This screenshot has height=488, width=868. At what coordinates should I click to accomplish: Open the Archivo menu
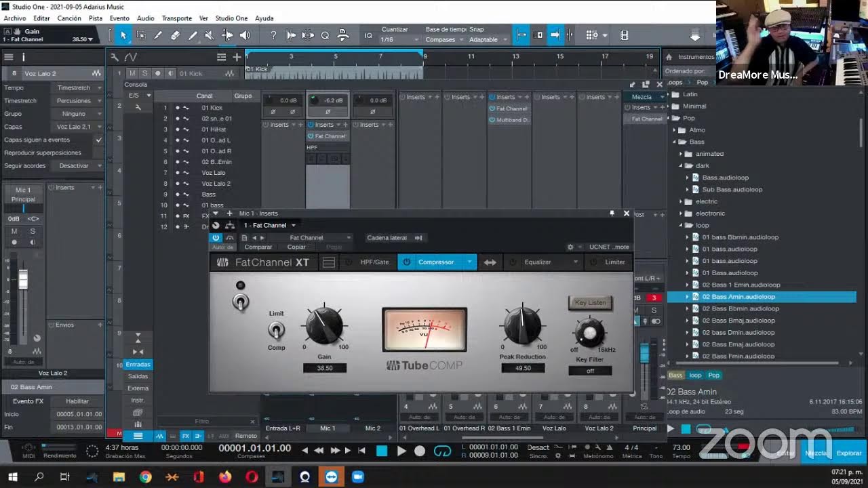[x=15, y=18]
